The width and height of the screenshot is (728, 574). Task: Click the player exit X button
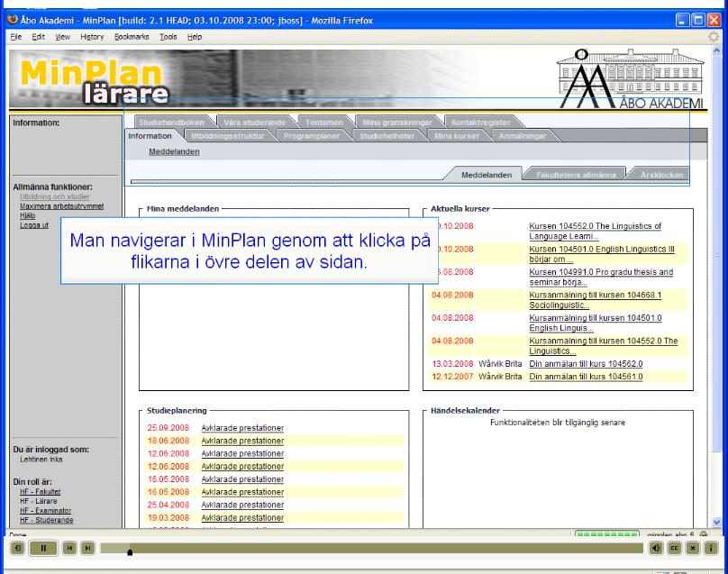pyautogui.click(x=692, y=549)
